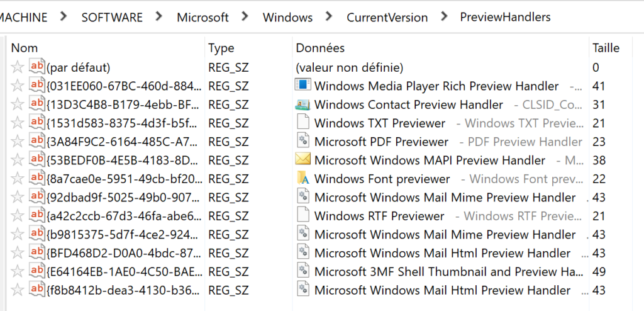Click string value icon of {f8b8412b-dea3 entry
The height and width of the screenshot is (311, 644).
point(37,289)
